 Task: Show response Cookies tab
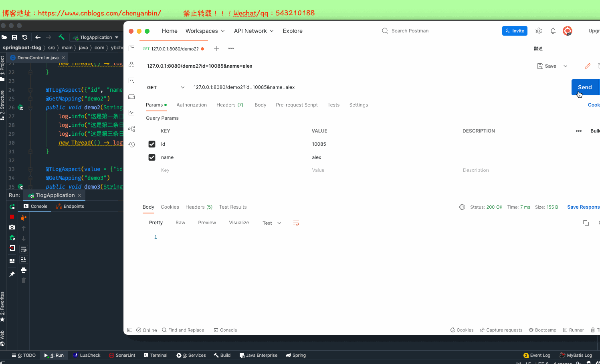coord(170,207)
